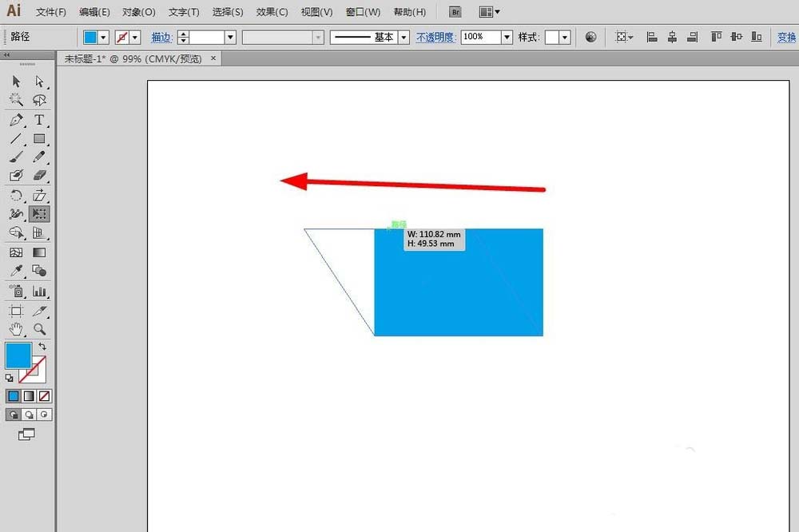Open the 描边 stroke panel link

coord(162,38)
